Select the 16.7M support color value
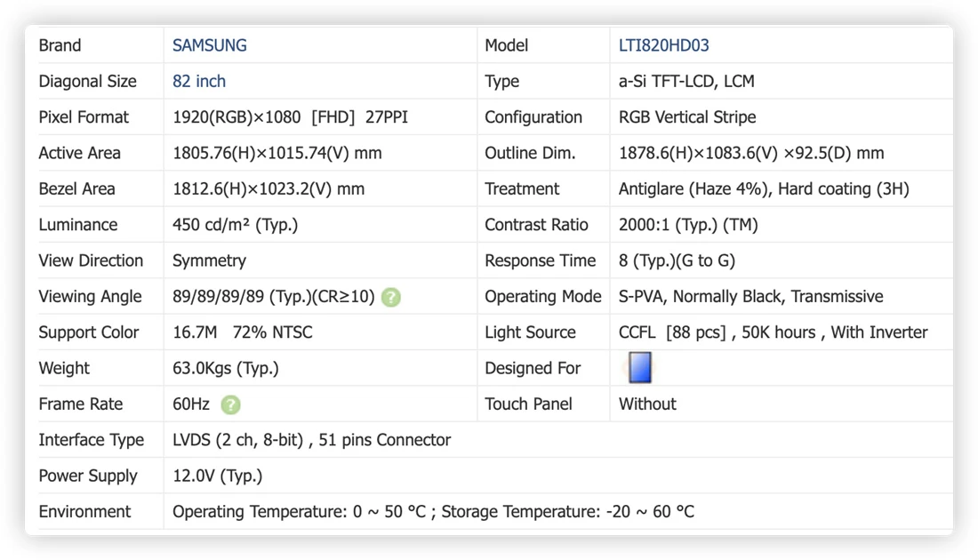978x560 pixels. (195, 332)
